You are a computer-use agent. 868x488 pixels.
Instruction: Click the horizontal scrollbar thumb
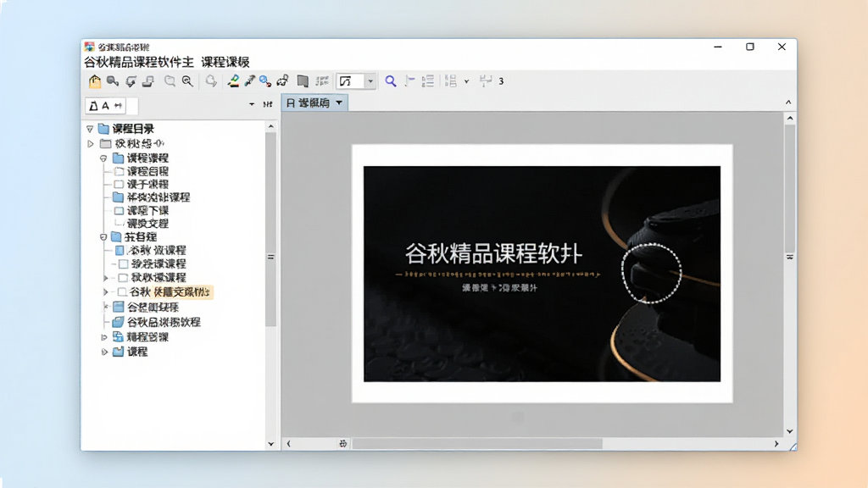coord(477,444)
